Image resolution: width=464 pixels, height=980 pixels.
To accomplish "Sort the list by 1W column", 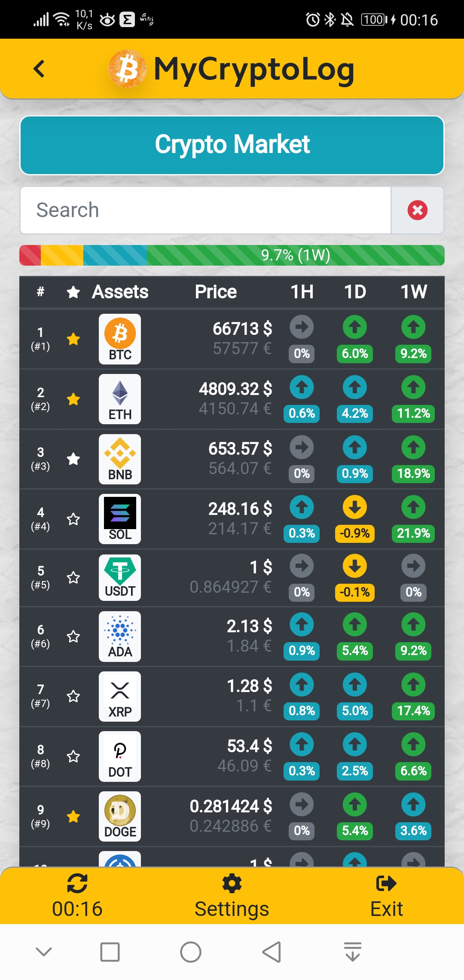I will pyautogui.click(x=414, y=292).
